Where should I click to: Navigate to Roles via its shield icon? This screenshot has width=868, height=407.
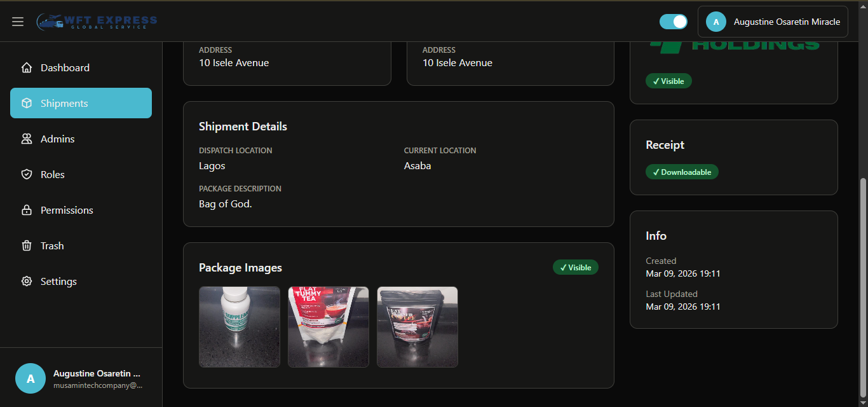click(27, 174)
